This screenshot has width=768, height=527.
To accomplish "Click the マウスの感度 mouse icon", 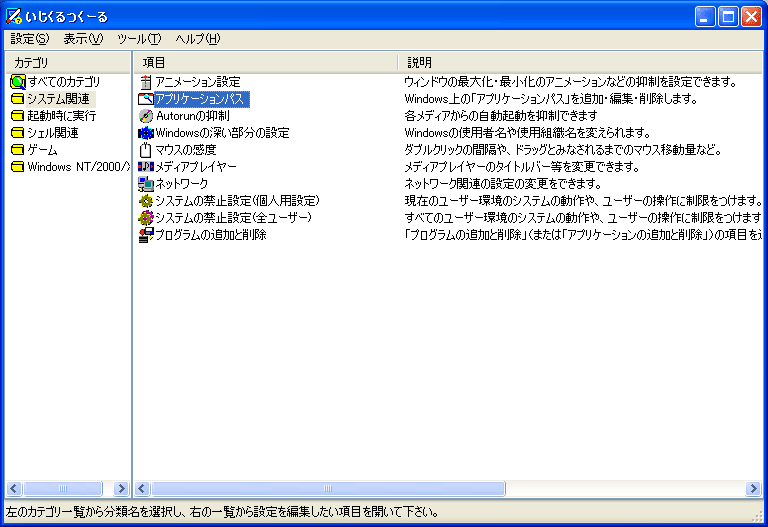I will pos(145,150).
